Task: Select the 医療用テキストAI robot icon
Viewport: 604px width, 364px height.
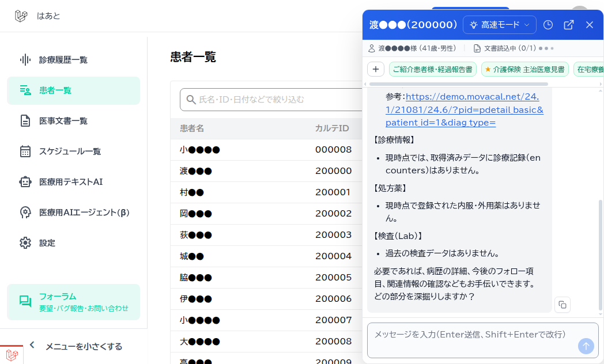Action: (x=24, y=181)
